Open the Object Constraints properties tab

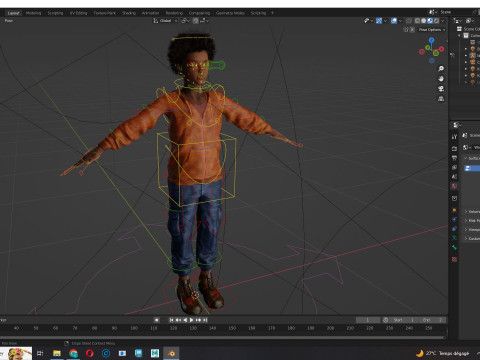(454, 229)
